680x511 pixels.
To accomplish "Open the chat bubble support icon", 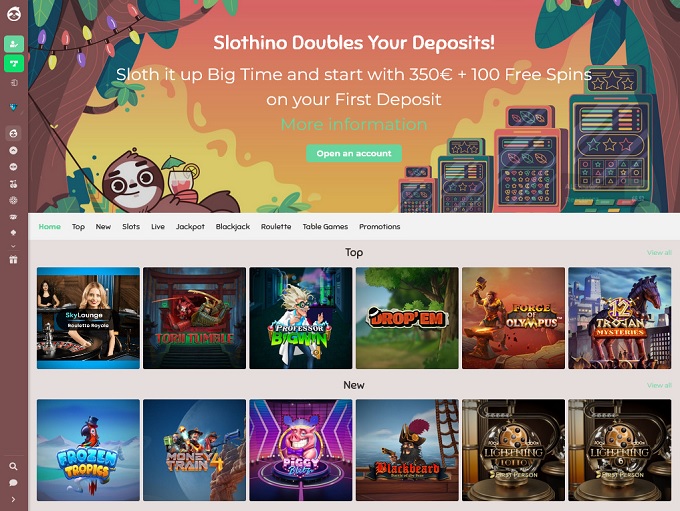I will click(x=13, y=483).
